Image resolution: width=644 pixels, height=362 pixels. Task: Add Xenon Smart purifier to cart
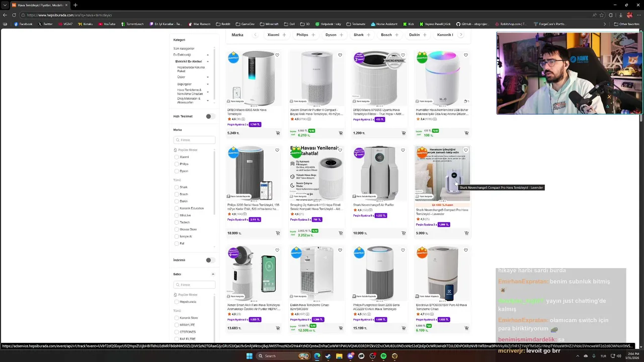pos(278,328)
